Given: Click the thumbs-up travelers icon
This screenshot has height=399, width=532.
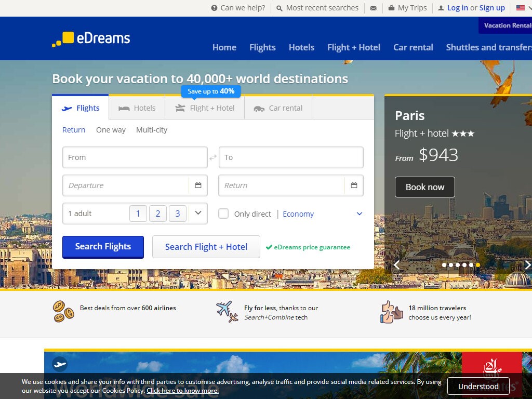Looking at the screenshot, I should (x=391, y=312).
